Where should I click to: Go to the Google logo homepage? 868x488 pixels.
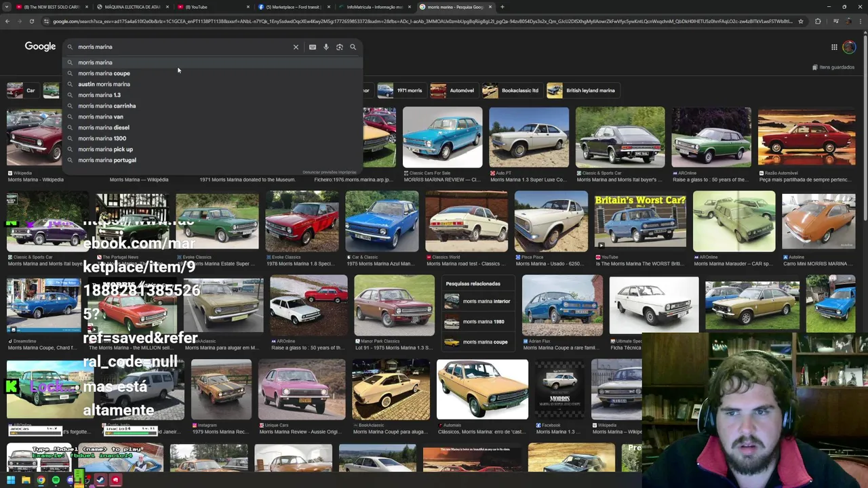coord(40,47)
